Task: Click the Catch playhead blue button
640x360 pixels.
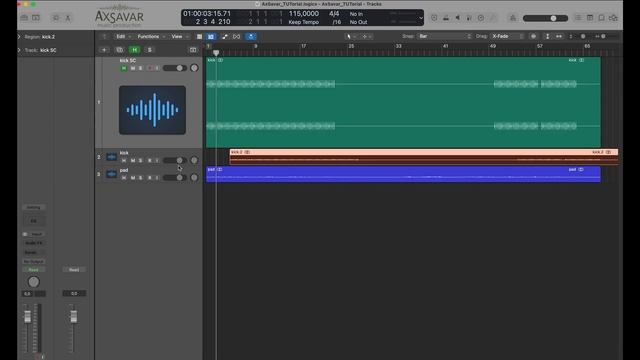Action: [251, 36]
